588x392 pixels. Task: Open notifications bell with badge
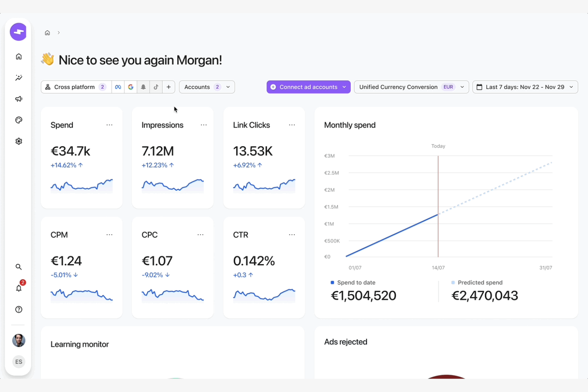[x=18, y=288]
